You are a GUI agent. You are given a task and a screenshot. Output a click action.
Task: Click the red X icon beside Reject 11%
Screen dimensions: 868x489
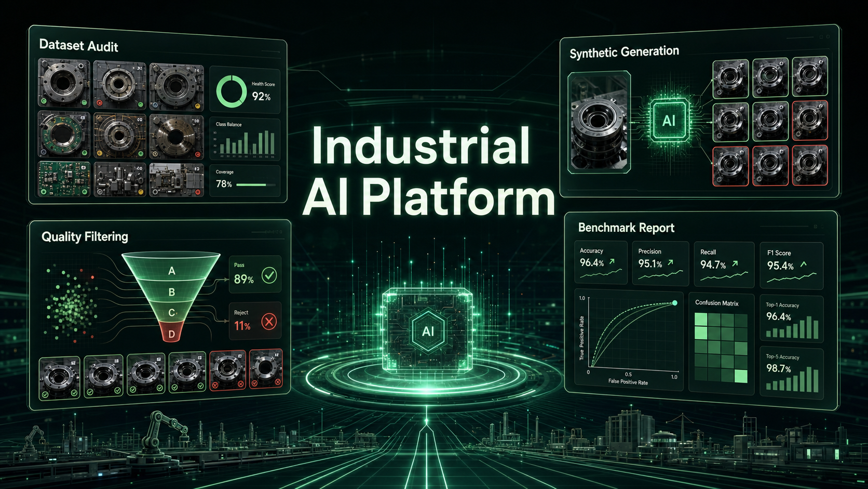pos(269,322)
